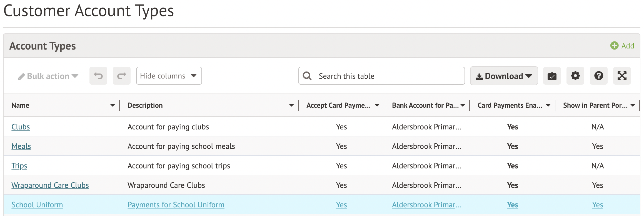Viewport: 644px width, 216px height.
Task: Click the search magnifier icon
Action: pos(307,76)
